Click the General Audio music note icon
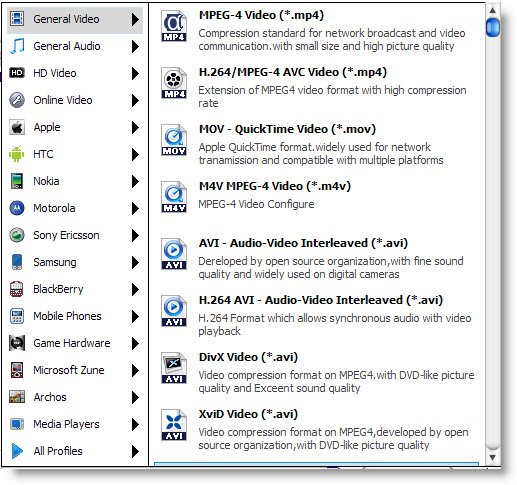The height and width of the screenshot is (485, 517). (17, 46)
